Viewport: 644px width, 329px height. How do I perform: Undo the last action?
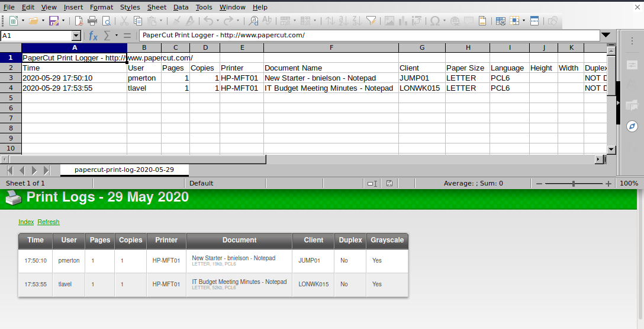pos(208,21)
